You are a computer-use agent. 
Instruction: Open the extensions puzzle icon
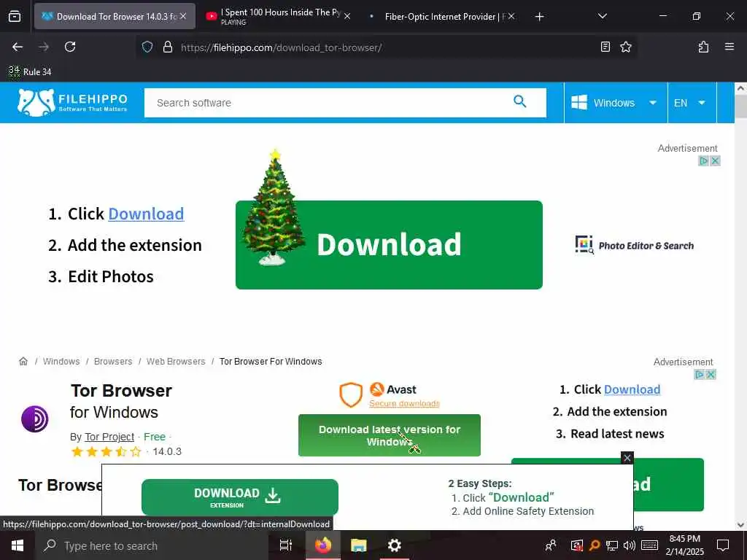(703, 47)
